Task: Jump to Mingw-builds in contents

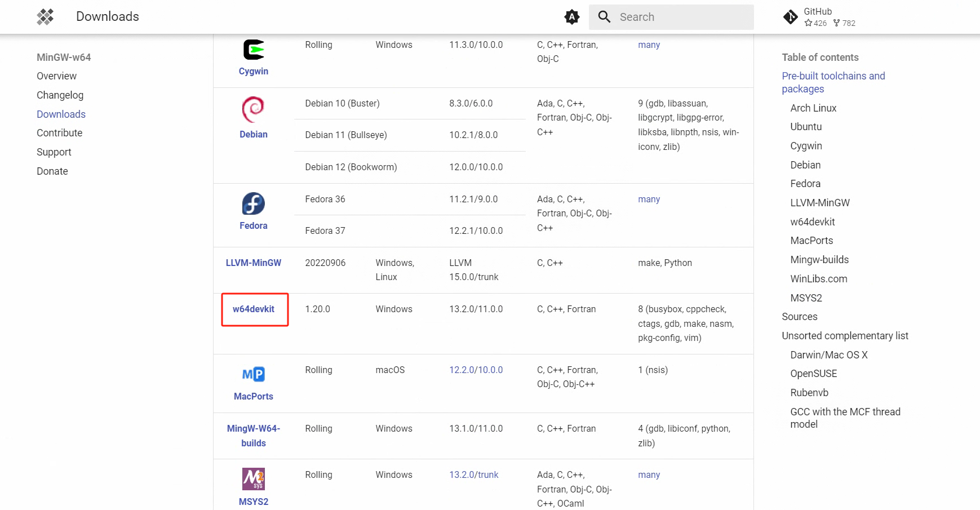Action: tap(819, 260)
